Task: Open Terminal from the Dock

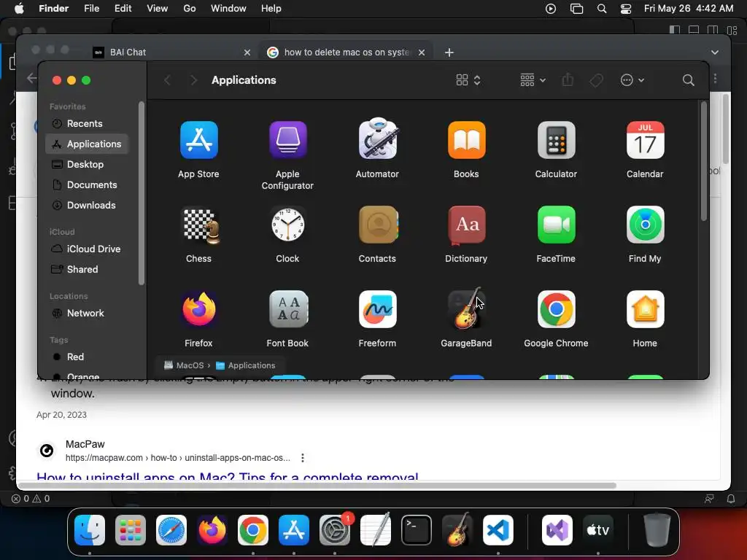Action: click(x=417, y=529)
